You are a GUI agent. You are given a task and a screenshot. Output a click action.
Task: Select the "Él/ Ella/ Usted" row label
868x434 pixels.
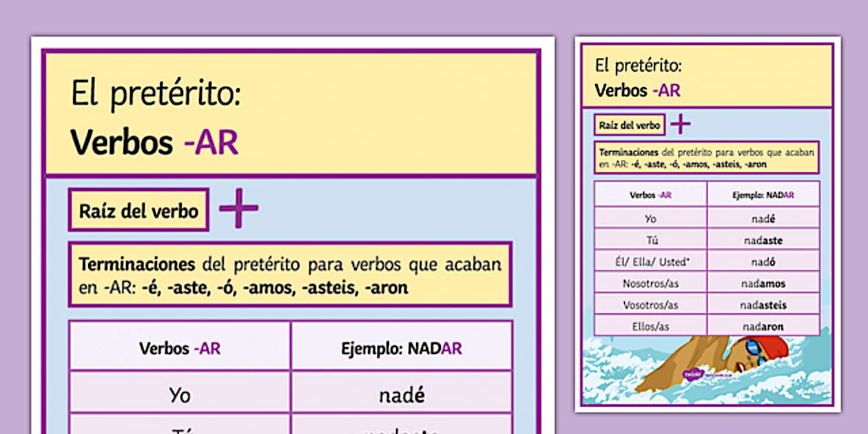pos(650,262)
